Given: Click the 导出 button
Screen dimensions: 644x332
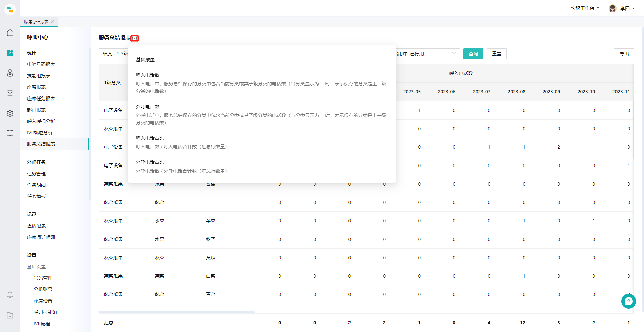Looking at the screenshot, I should [x=624, y=54].
